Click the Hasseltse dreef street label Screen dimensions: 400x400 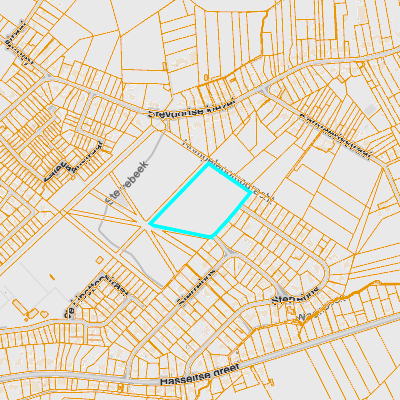tap(200, 375)
